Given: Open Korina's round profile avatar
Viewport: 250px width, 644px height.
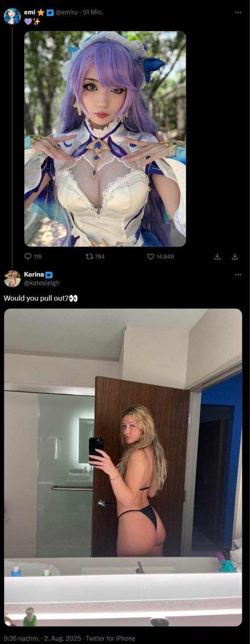Looking at the screenshot, I should tap(12, 279).
